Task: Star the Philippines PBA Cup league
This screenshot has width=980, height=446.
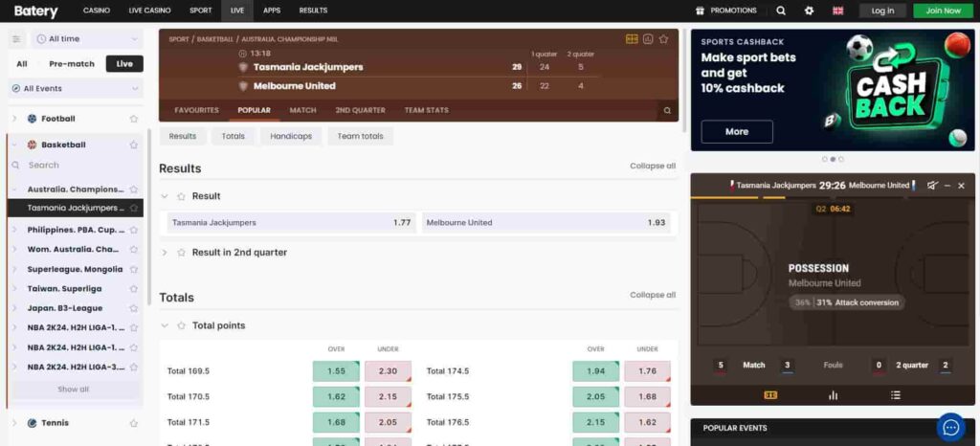Action: (x=133, y=230)
